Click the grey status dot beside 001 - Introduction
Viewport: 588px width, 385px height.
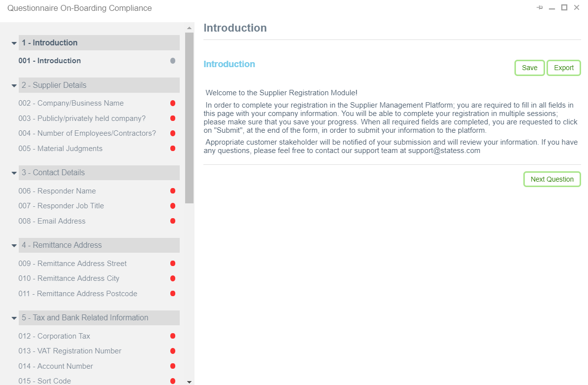tap(173, 61)
